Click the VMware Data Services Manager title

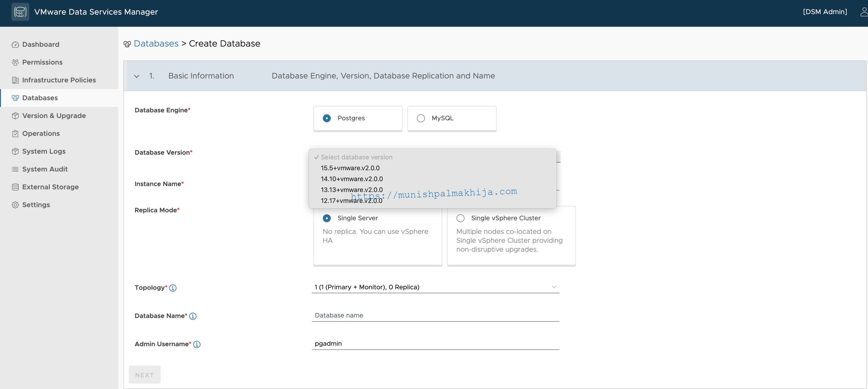(x=96, y=12)
